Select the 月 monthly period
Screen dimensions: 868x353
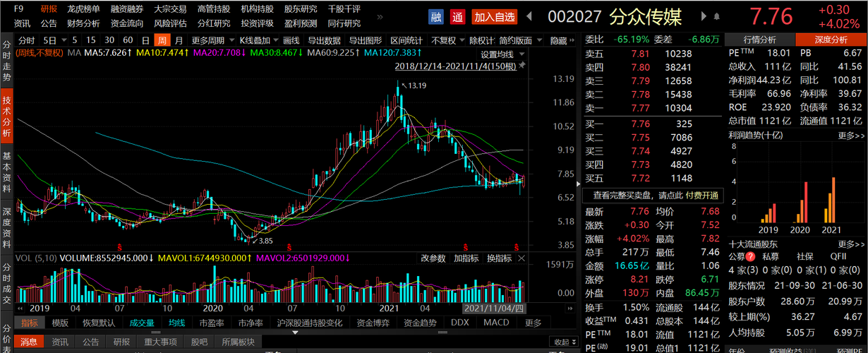tap(179, 40)
